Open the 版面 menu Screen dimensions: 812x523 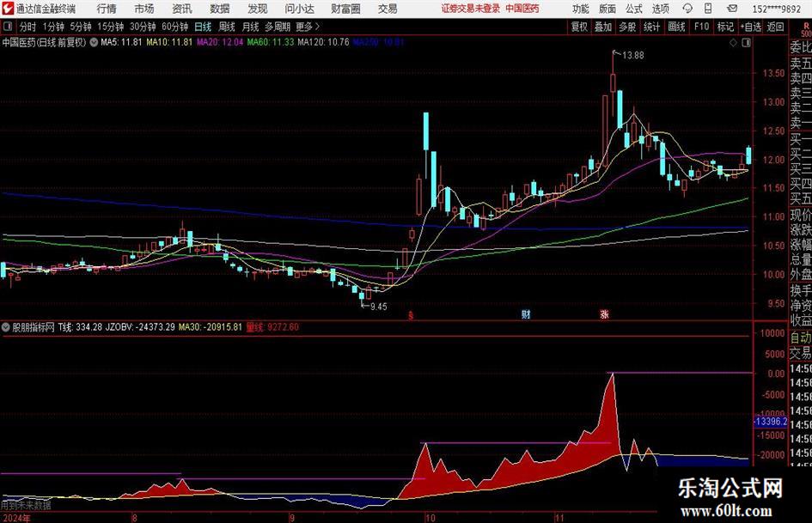tap(607, 9)
